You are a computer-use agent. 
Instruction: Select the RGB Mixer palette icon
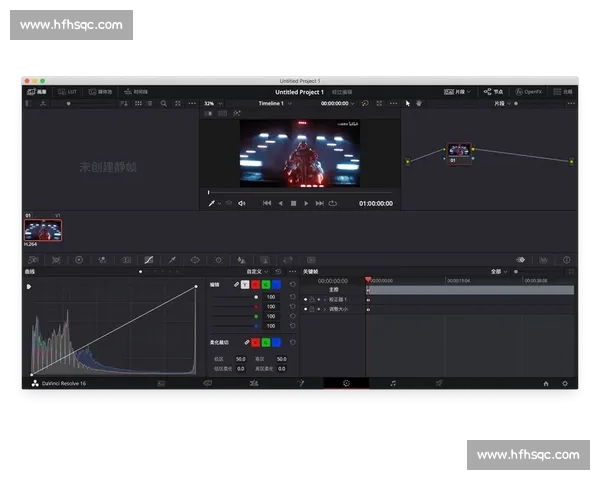coord(102,260)
